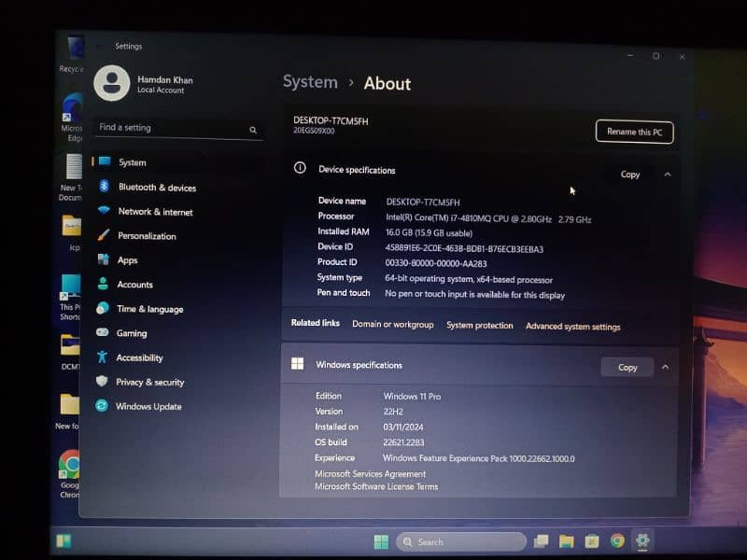Screen dimensions: 747x560
Task: Open Task View from the taskbar
Action: click(x=541, y=541)
